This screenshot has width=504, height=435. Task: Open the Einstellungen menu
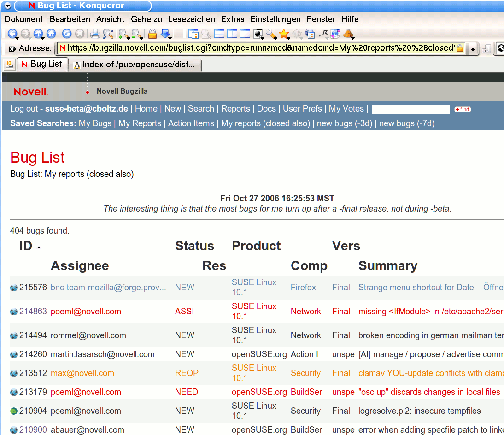click(x=275, y=19)
